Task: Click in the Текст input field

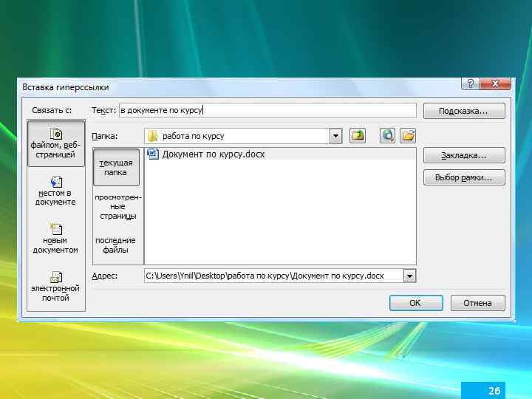Action: click(267, 110)
